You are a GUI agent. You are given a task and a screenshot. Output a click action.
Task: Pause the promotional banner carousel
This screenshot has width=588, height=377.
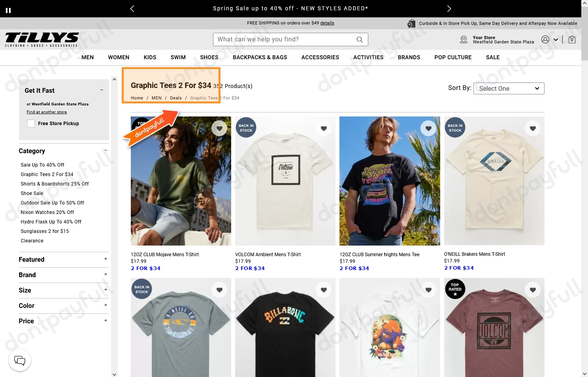pos(8,9)
